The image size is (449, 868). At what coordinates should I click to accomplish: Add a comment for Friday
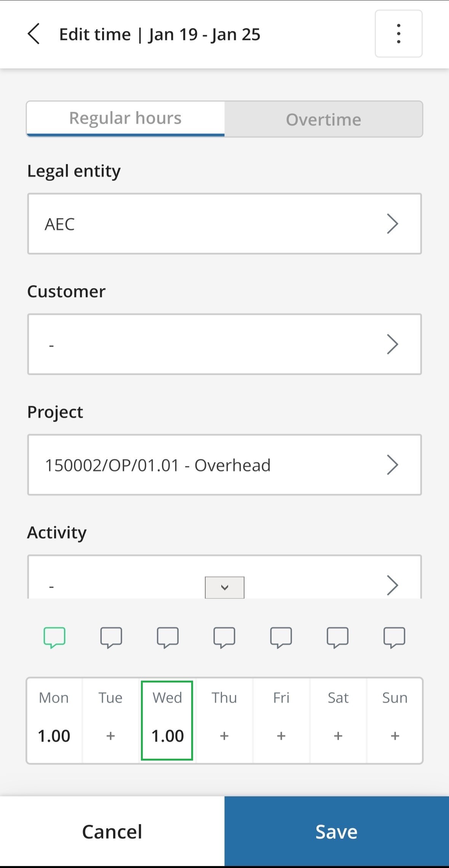tap(281, 637)
